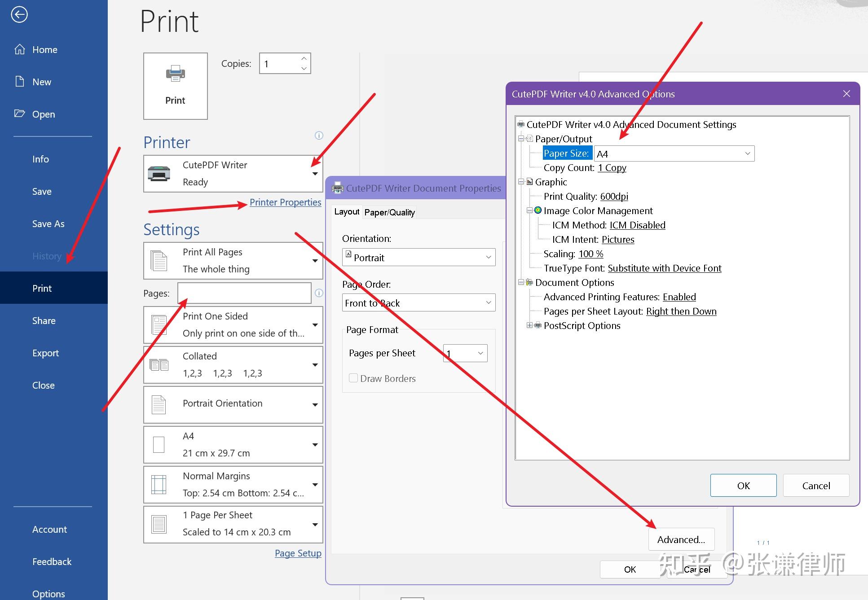868x600 pixels.
Task: Close the Advanced Options dialog
Action: [x=846, y=94]
